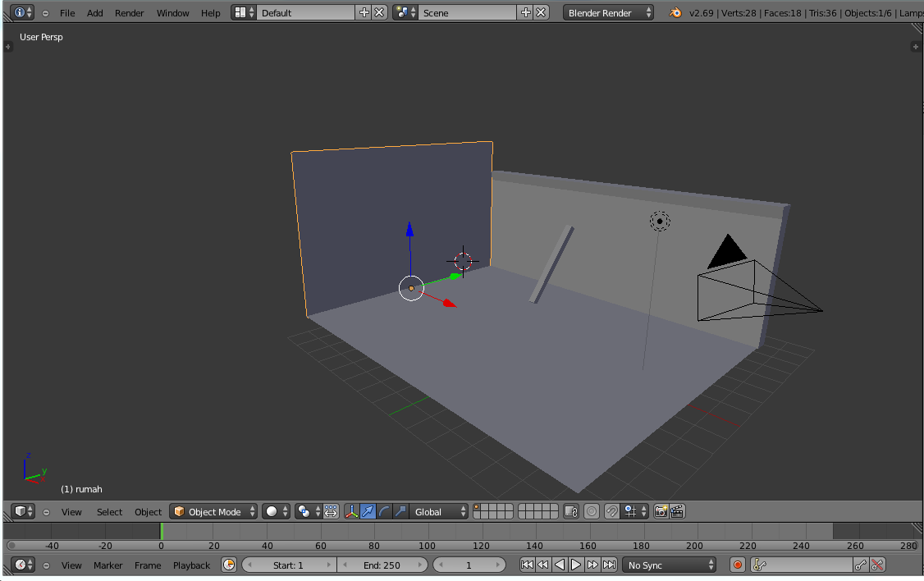This screenshot has height=581, width=924.
Task: Select the scale manipulator icon
Action: coord(400,511)
